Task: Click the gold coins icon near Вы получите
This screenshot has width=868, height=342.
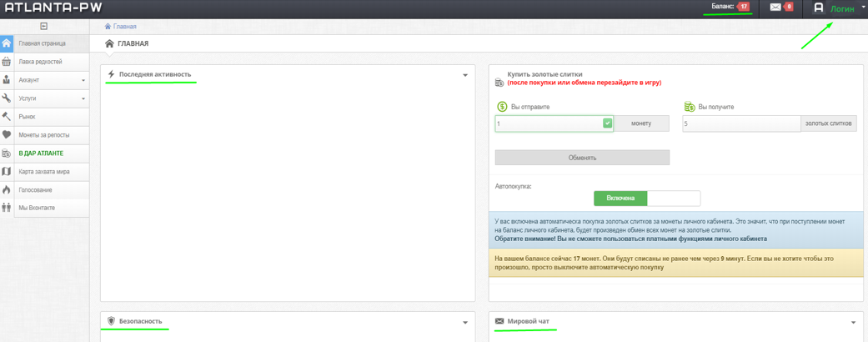Action: point(690,107)
